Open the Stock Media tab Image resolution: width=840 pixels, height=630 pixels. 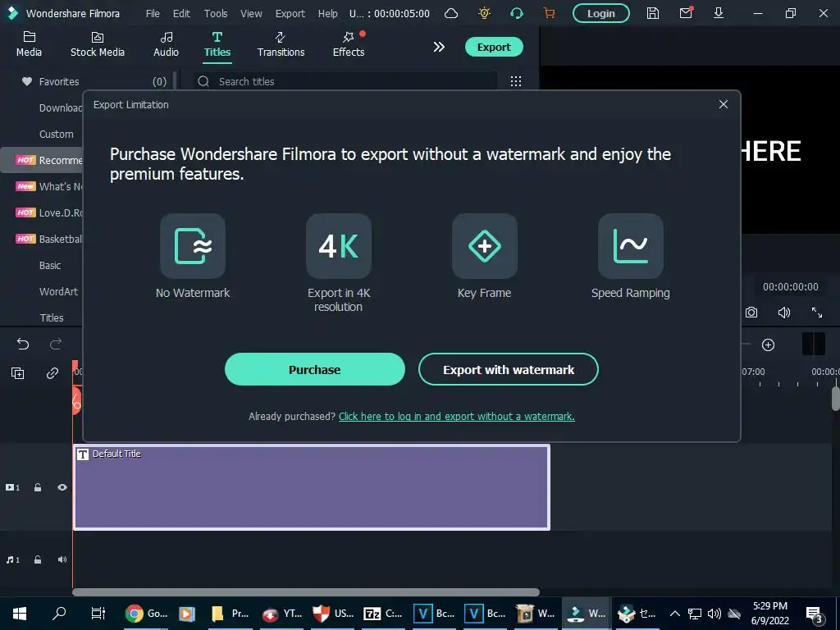[x=98, y=44]
